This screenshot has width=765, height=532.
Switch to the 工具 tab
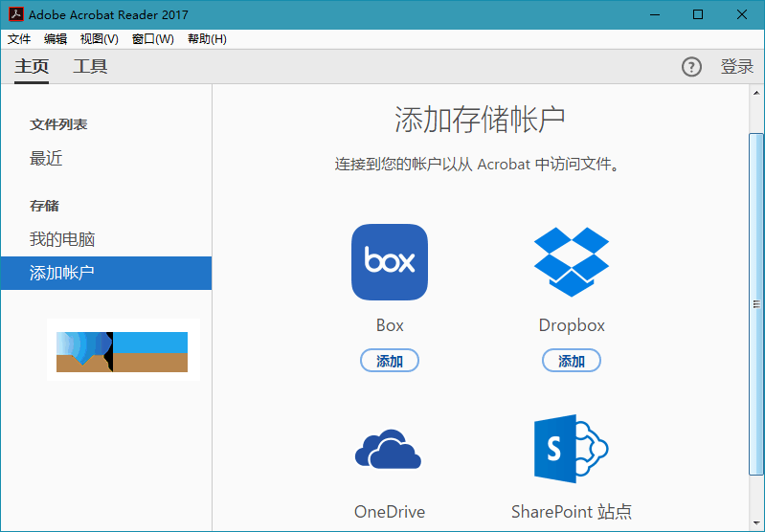click(x=90, y=66)
